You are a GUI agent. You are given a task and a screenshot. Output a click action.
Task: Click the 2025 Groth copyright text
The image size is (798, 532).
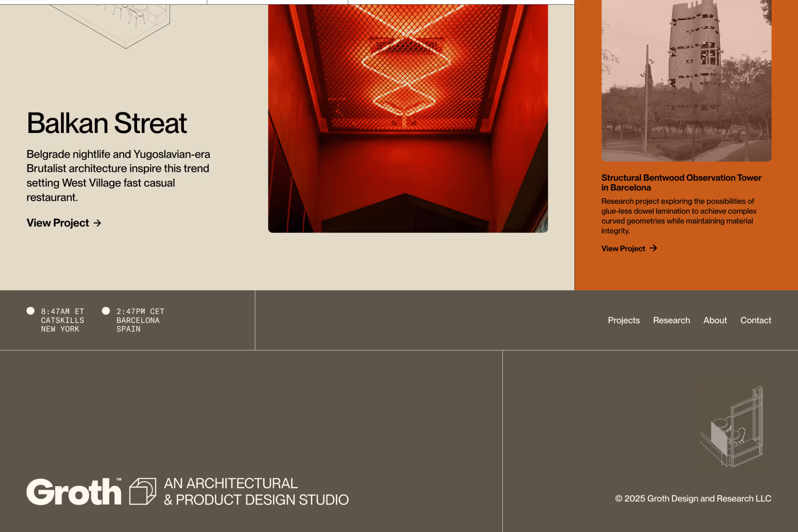[x=693, y=498]
